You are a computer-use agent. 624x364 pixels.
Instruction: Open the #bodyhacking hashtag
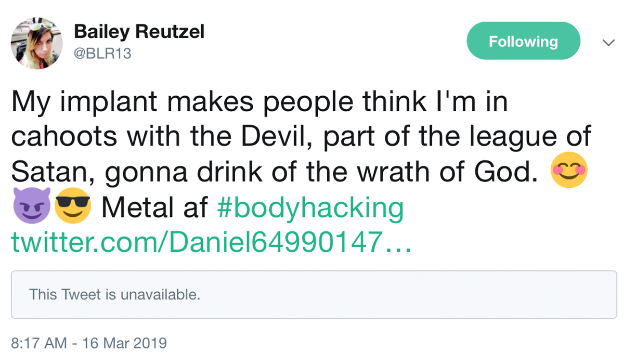(309, 207)
